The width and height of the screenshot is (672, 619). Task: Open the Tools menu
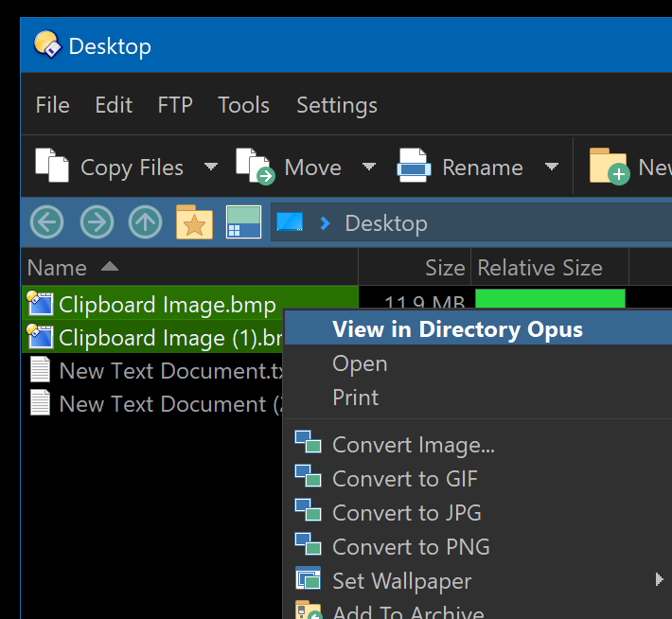[243, 105]
